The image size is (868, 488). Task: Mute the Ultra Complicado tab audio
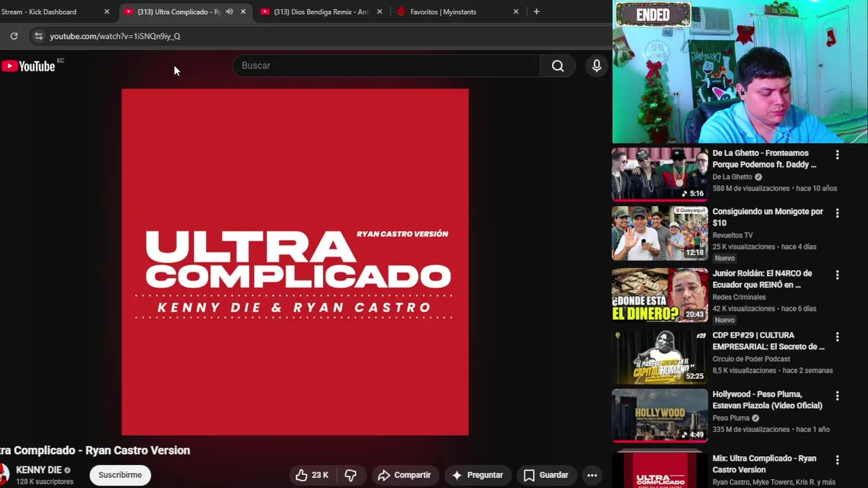[229, 12]
